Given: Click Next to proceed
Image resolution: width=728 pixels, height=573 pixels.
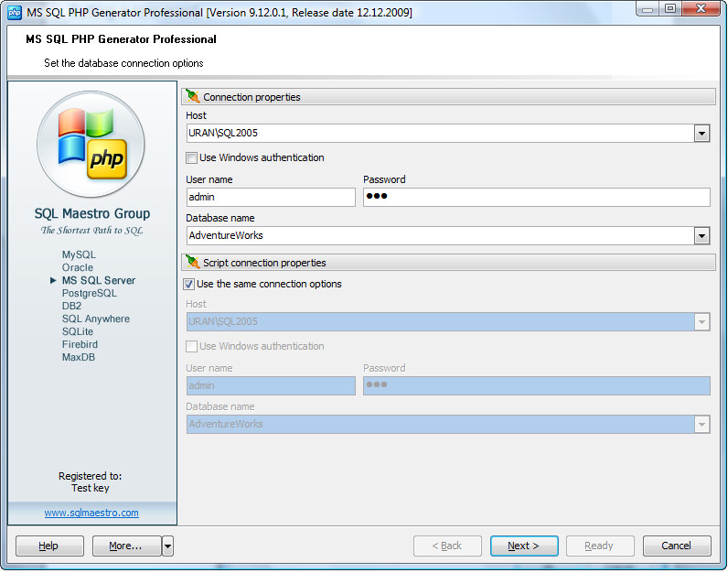Looking at the screenshot, I should tap(524, 546).
